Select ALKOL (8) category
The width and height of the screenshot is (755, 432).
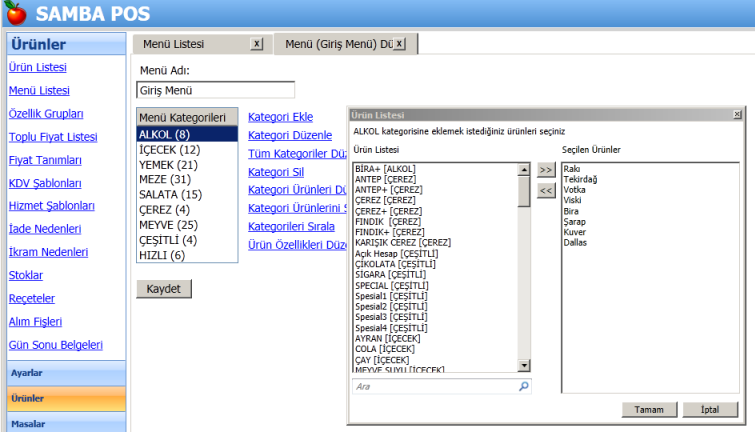coord(187,134)
